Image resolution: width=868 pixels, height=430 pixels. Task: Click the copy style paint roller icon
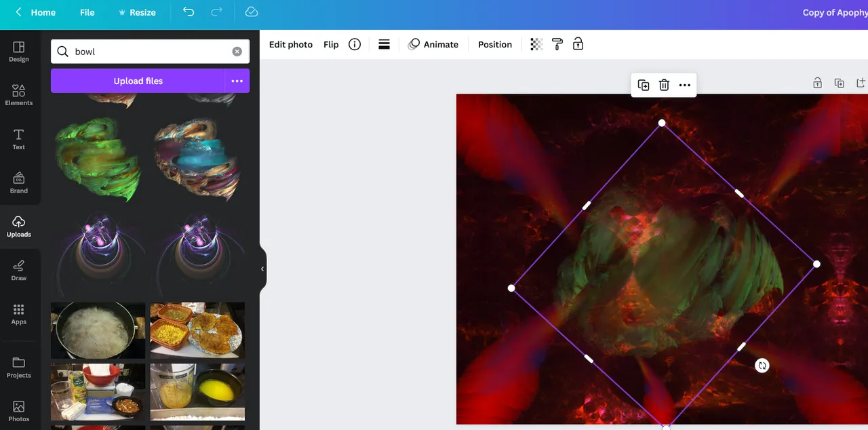[x=557, y=45]
